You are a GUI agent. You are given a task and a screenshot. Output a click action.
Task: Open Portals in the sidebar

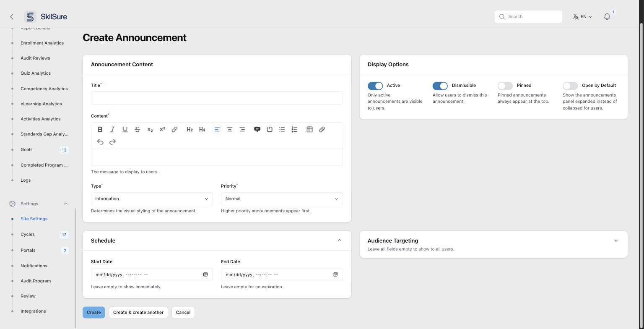pos(28,250)
